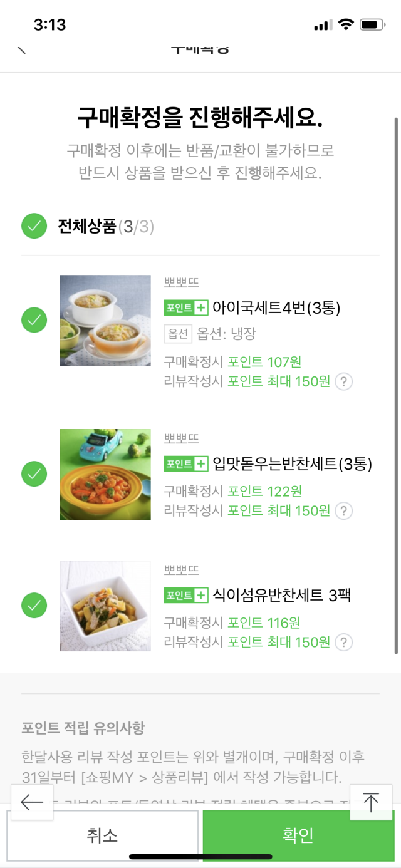Toggle the 전체상품 select-all checkbox

pyautogui.click(x=34, y=226)
